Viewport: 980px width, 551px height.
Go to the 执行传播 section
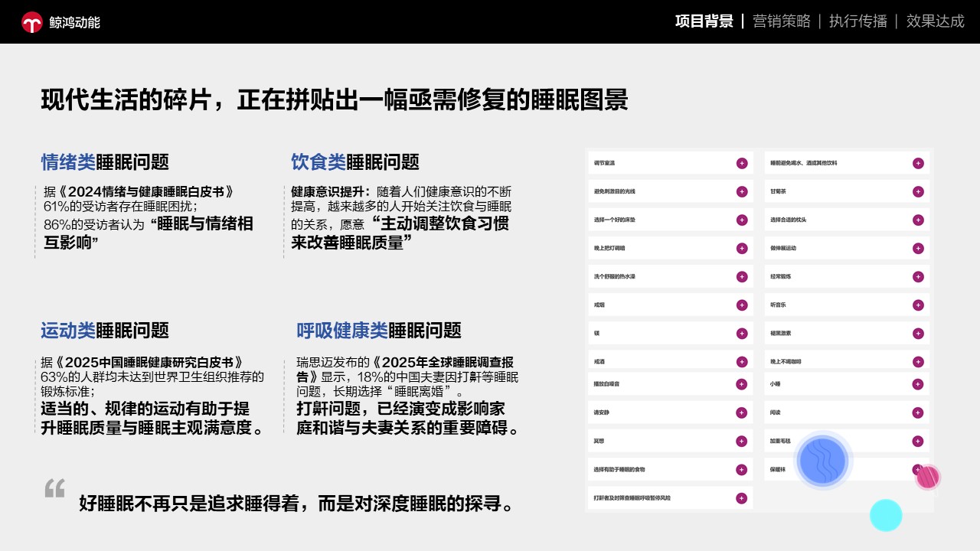point(857,21)
